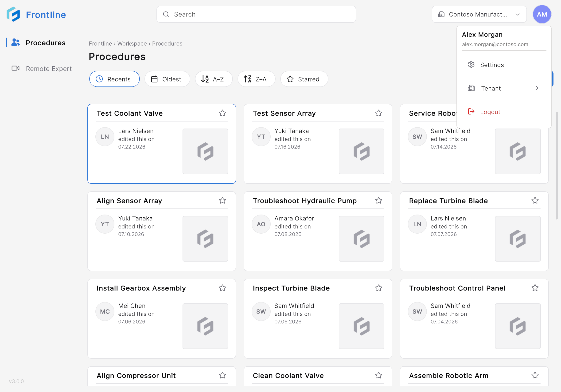Open Remote Expert in the sidebar
Image resolution: width=561 pixels, height=392 pixels.
point(42,69)
